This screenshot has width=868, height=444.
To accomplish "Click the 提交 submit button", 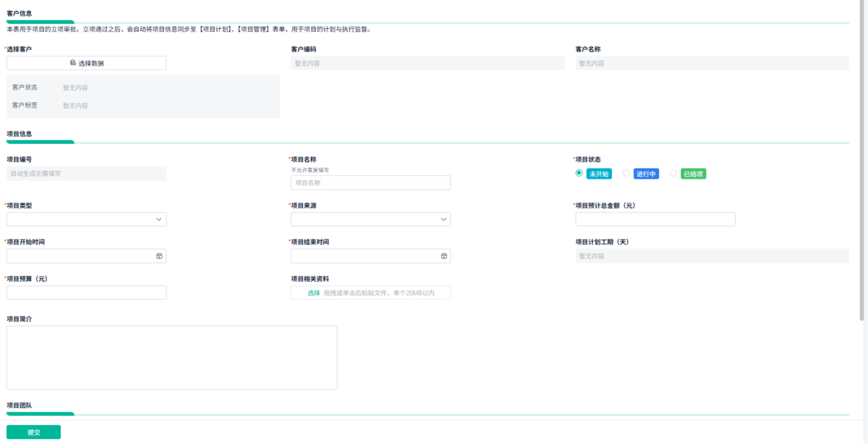I will coord(33,432).
